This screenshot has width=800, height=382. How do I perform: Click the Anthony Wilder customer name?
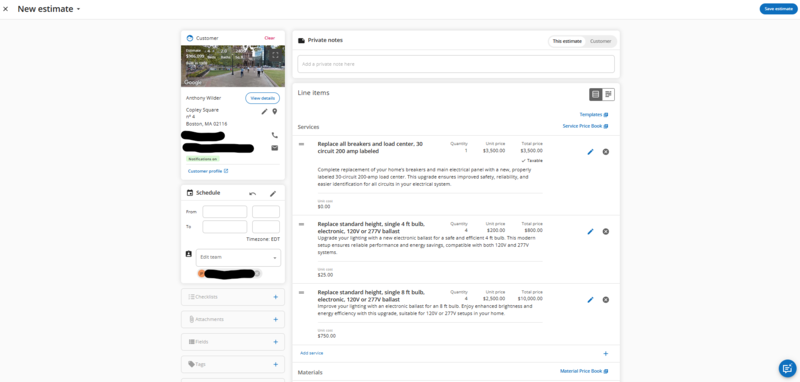tap(205, 98)
